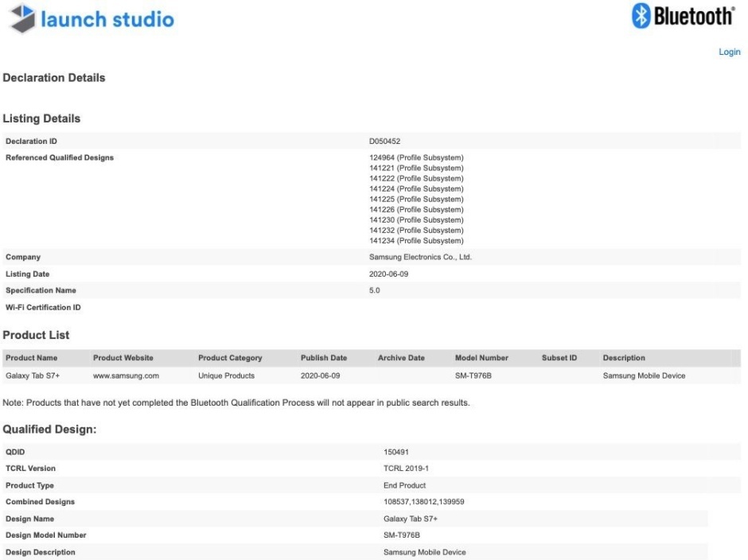Open the www.samsung.com product website
The width and height of the screenshot is (748, 560).
pos(126,375)
